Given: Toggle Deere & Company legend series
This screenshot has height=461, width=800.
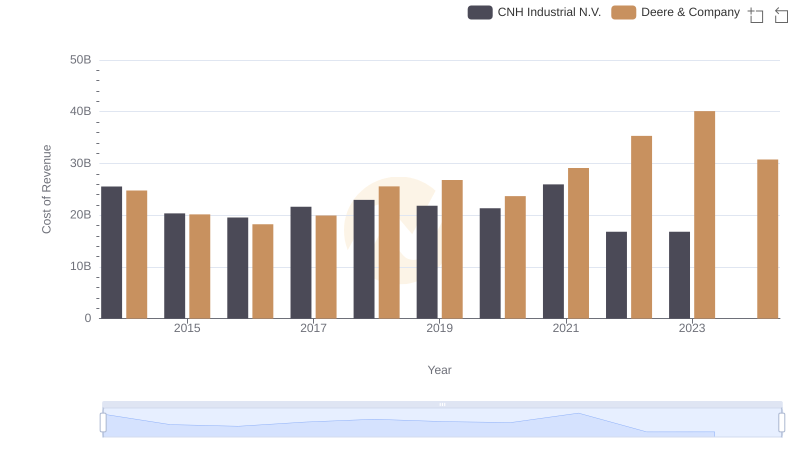Looking at the screenshot, I should (x=676, y=12).
